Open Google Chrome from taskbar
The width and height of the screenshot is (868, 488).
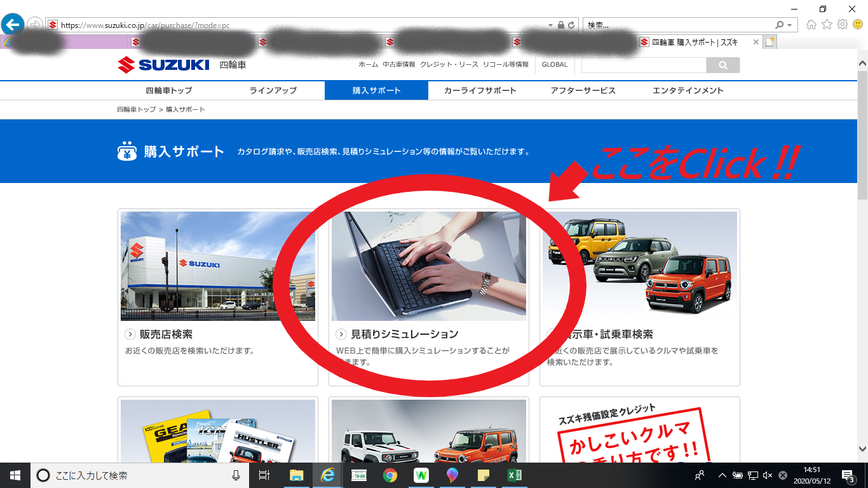(x=390, y=475)
